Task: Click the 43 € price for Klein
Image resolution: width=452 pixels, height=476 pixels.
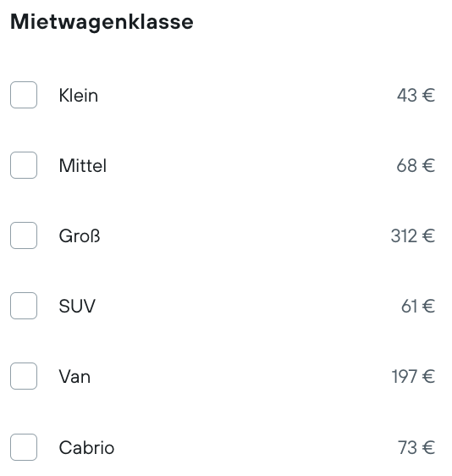Action: tap(416, 96)
